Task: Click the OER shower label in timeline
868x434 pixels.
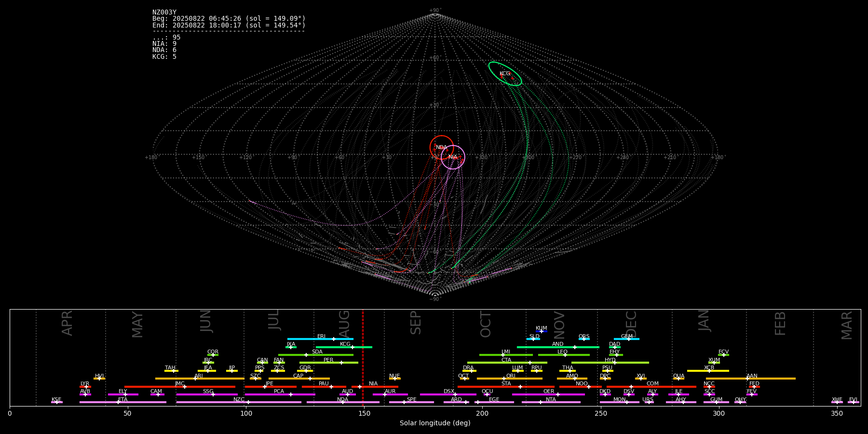Action: click(x=549, y=392)
